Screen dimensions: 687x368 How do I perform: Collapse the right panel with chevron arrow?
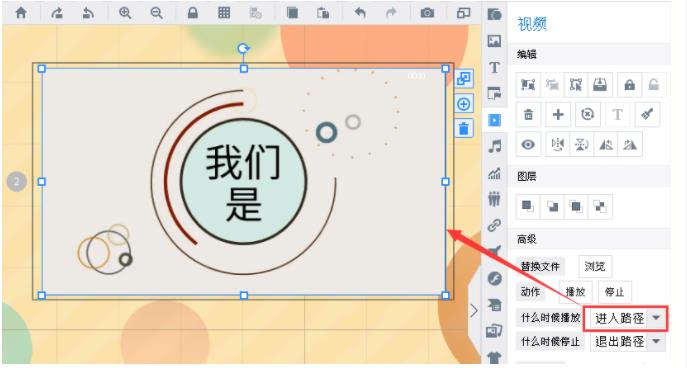click(474, 311)
